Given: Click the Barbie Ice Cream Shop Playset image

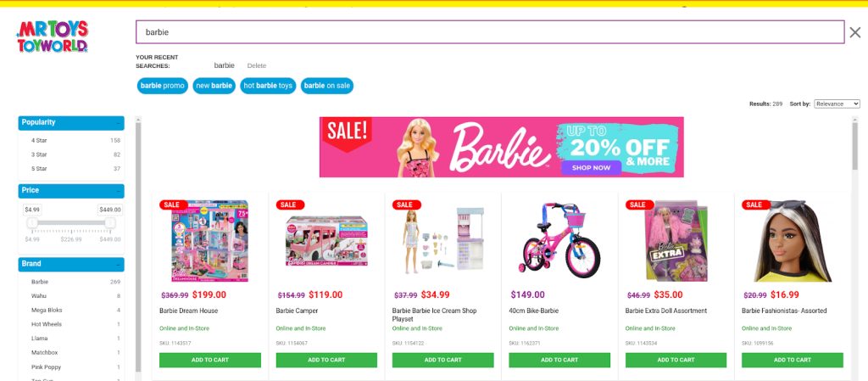Looking at the screenshot, I should click(442, 242).
